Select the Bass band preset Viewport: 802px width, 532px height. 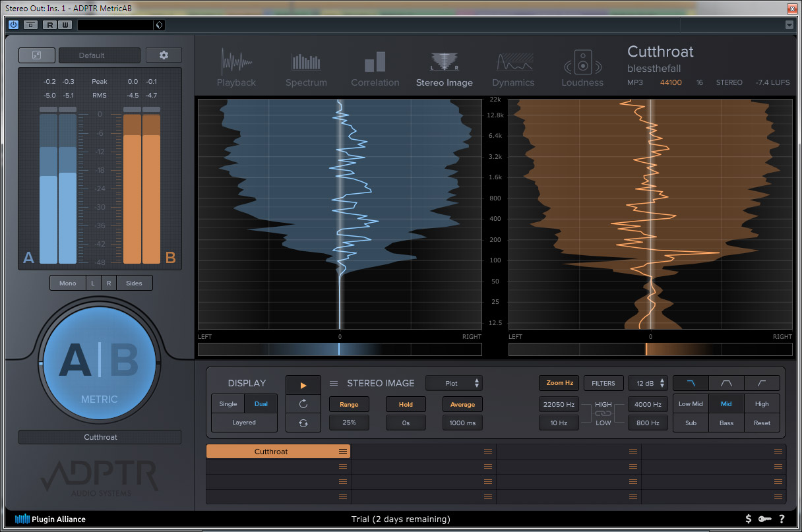click(726, 423)
